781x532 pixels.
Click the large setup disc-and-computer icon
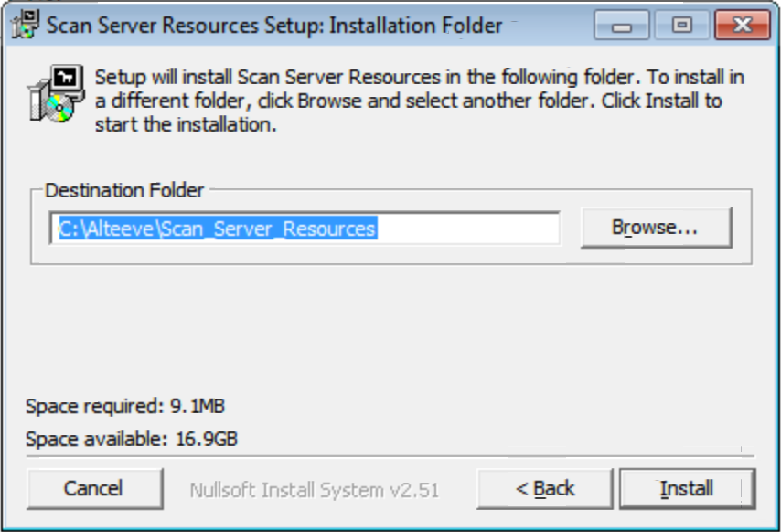click(56, 93)
